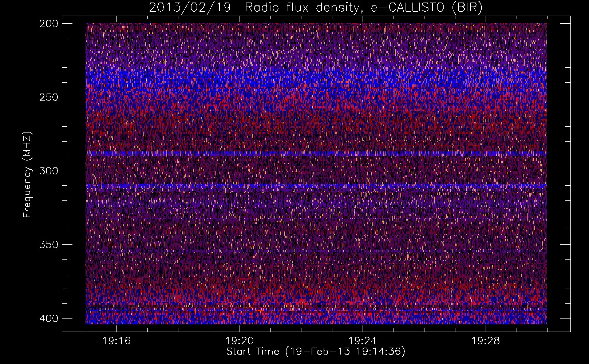
Task: Select the 'e-CALLISTO (BIR)' text in the title
Action: pos(427,8)
